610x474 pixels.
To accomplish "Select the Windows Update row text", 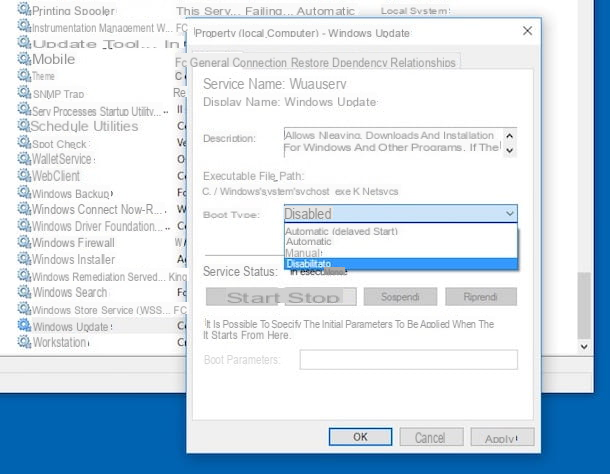I will click(72, 327).
